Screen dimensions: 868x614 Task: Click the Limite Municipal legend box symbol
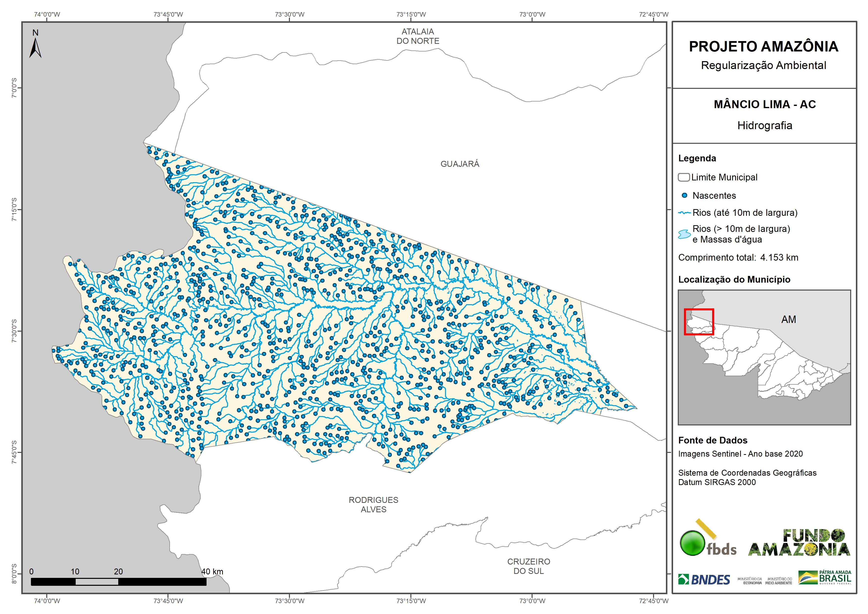point(683,177)
